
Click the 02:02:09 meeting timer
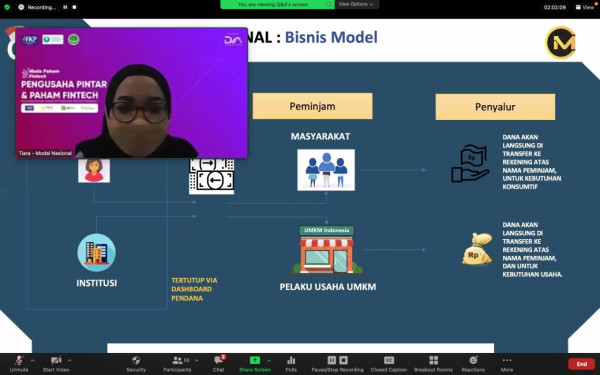[x=555, y=7]
